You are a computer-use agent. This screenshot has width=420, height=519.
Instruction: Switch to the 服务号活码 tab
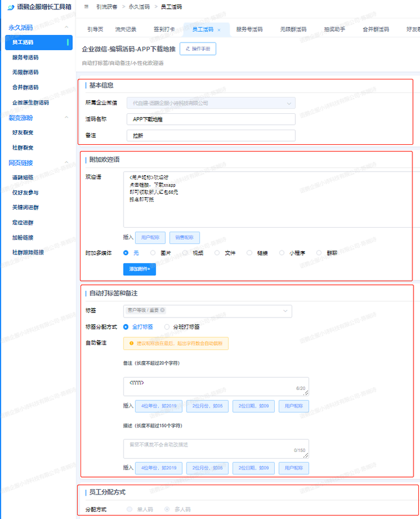[x=249, y=29]
